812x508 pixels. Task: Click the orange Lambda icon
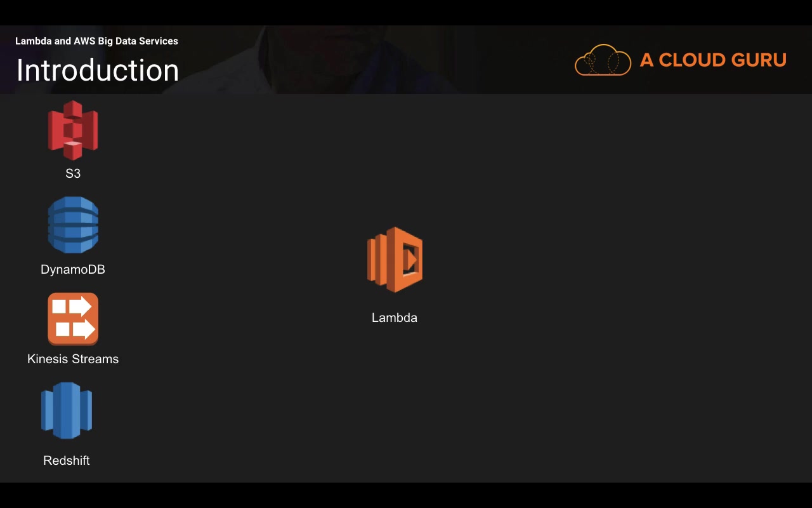(x=395, y=260)
